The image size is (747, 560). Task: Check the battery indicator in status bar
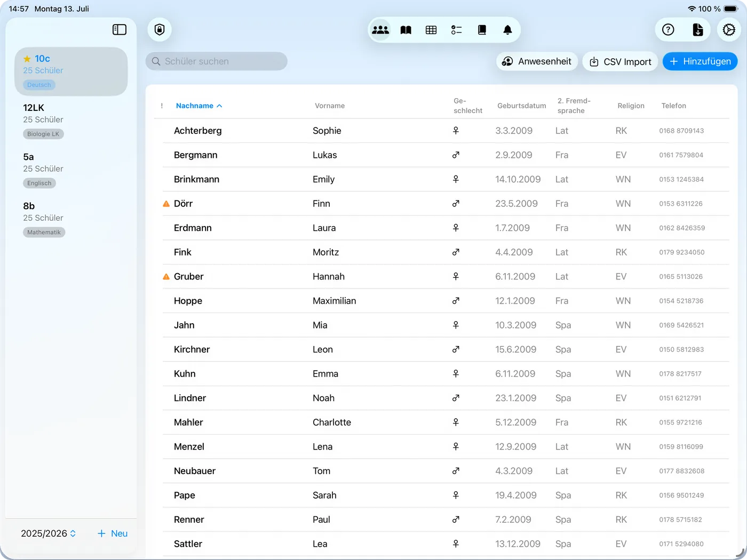tap(731, 9)
